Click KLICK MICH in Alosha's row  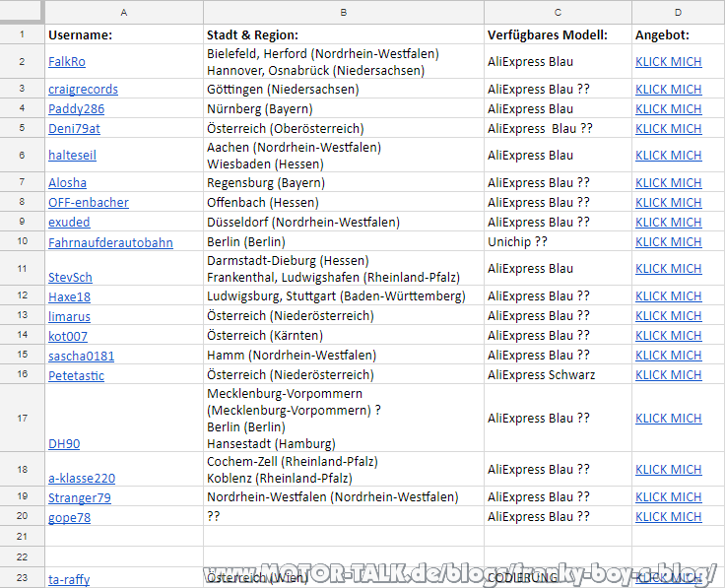(x=669, y=183)
